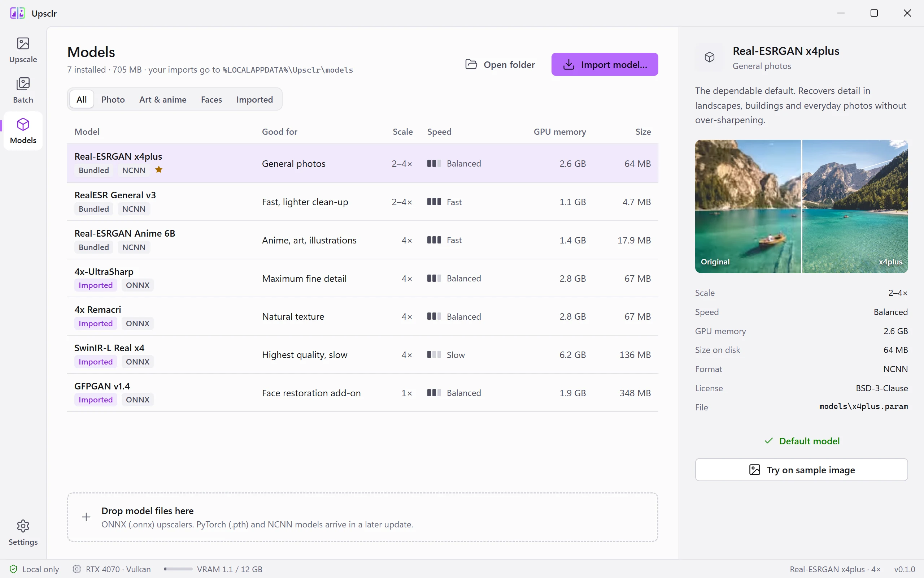This screenshot has width=924, height=578.
Task: Filter models by Photo tab
Action: 113,99
